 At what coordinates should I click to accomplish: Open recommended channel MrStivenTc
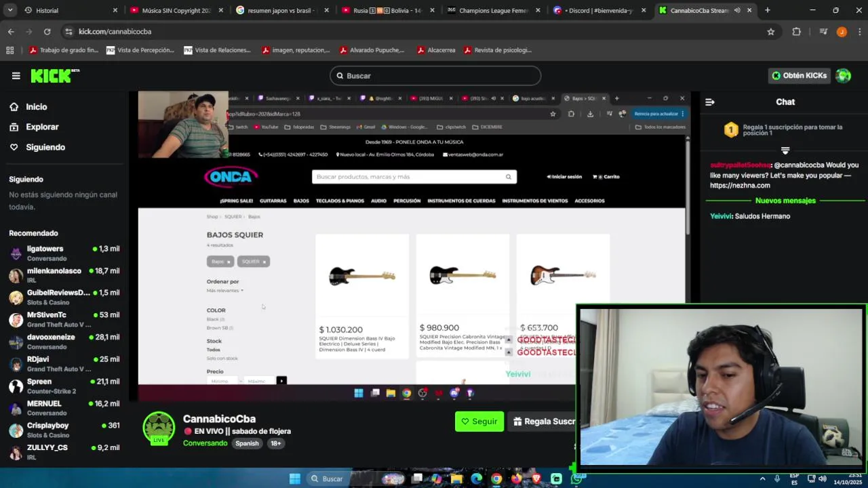64,320
